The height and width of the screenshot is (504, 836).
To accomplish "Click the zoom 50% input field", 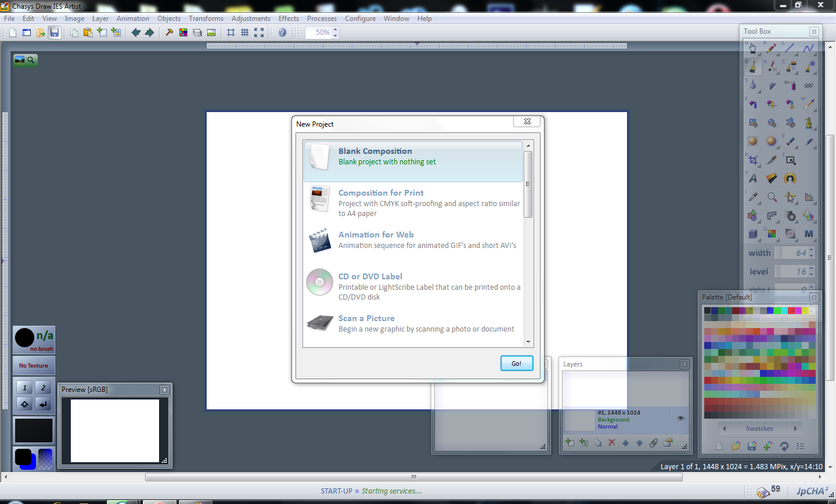I will click(x=319, y=33).
